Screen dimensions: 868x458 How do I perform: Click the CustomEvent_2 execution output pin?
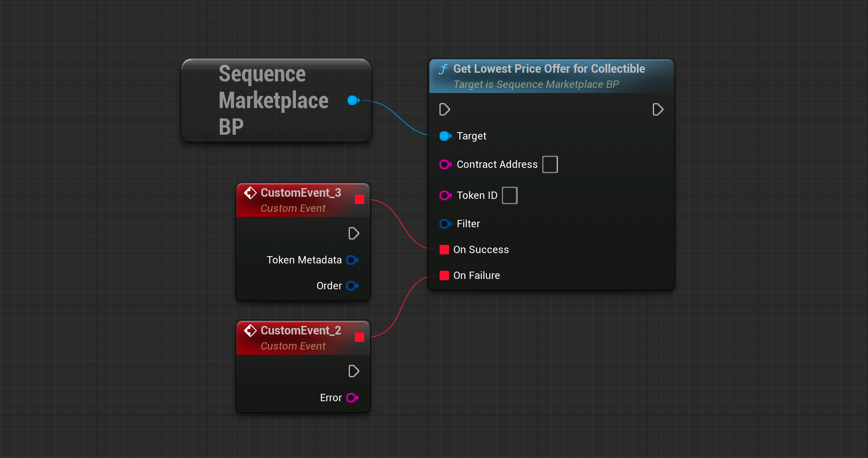point(354,371)
